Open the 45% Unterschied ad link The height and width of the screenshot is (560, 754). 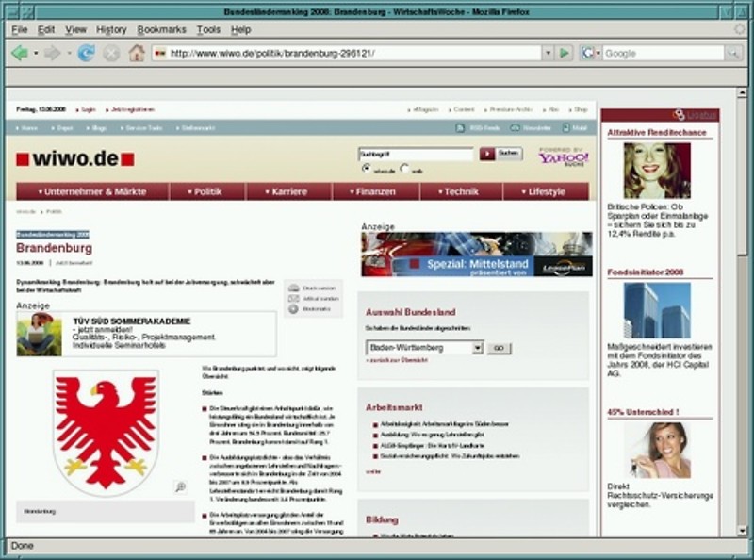tap(643, 412)
